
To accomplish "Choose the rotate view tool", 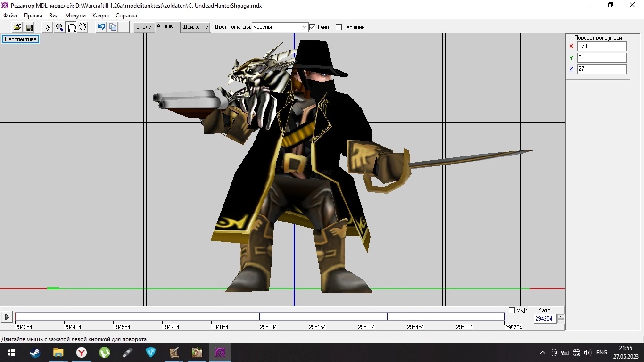I will tap(72, 27).
